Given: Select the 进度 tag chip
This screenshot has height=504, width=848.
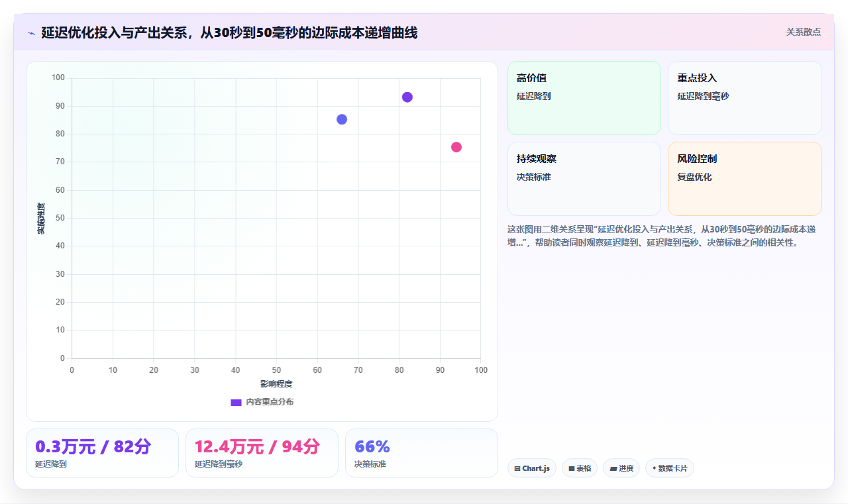Looking at the screenshot, I should [x=621, y=468].
